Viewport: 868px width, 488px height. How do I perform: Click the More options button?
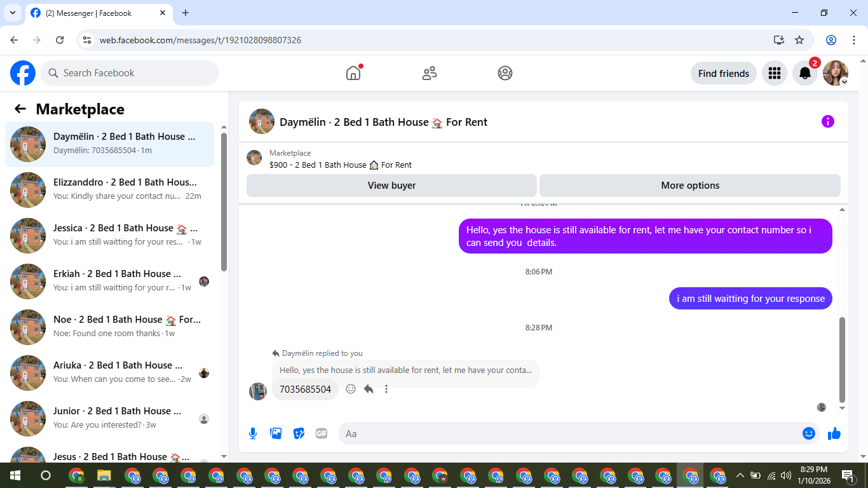(690, 186)
